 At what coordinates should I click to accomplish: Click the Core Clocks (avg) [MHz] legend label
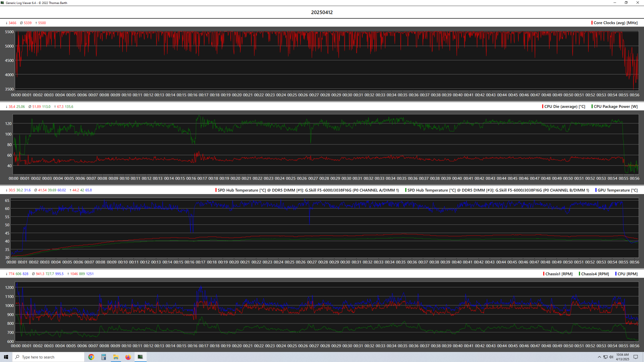pos(615,23)
